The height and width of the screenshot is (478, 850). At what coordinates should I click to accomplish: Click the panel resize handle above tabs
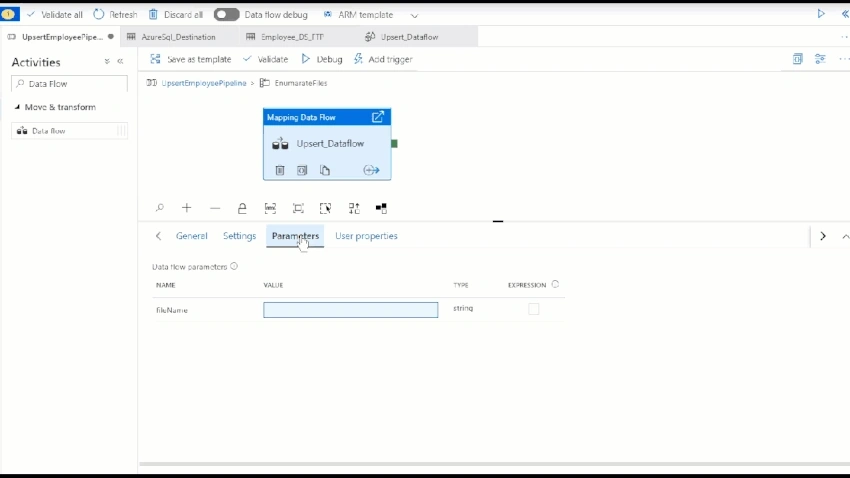(x=498, y=221)
